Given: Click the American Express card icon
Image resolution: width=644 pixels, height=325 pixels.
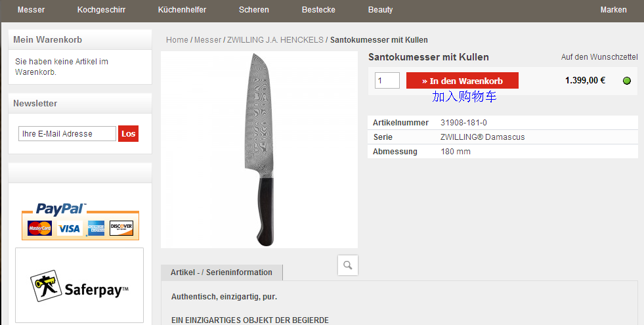Looking at the screenshot, I should click(96, 228).
